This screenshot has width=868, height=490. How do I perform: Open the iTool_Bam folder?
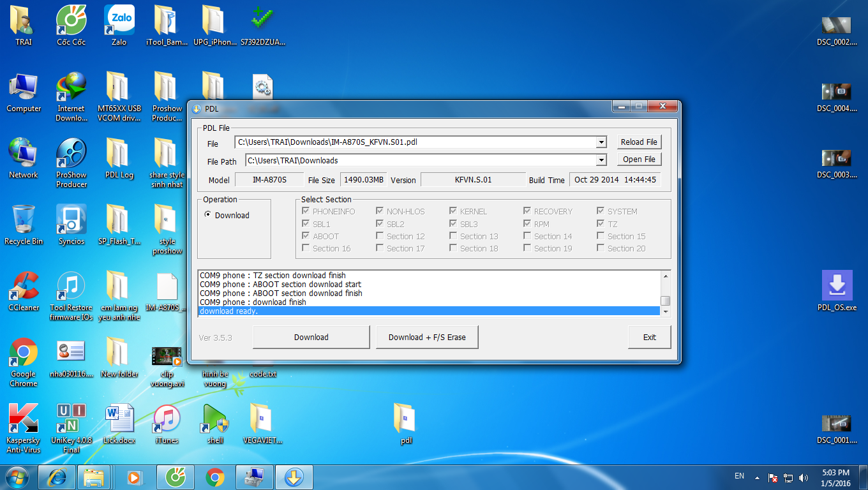167,26
